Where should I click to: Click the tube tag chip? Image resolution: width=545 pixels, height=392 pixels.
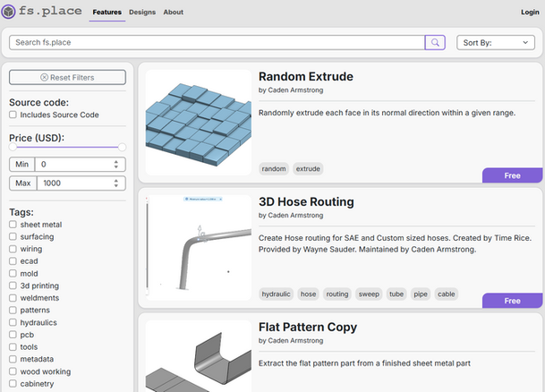click(396, 294)
